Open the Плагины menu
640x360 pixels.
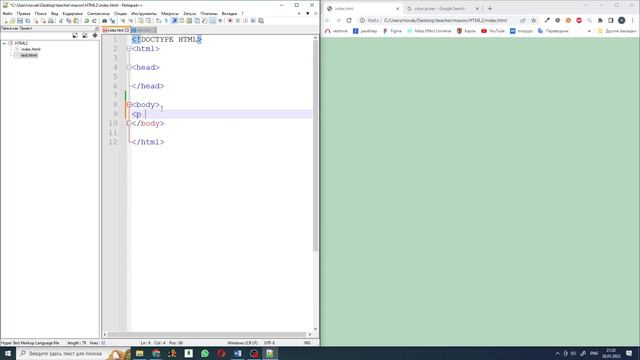(x=209, y=13)
